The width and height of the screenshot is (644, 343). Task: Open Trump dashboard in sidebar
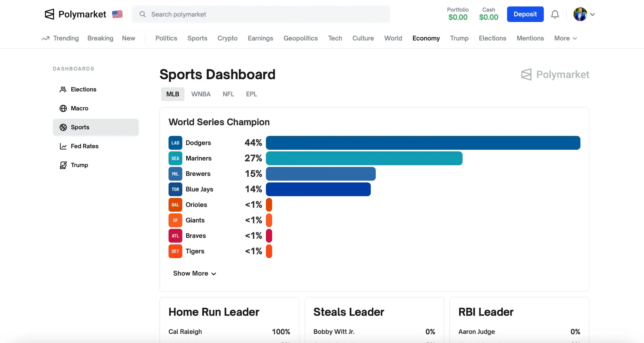click(79, 165)
